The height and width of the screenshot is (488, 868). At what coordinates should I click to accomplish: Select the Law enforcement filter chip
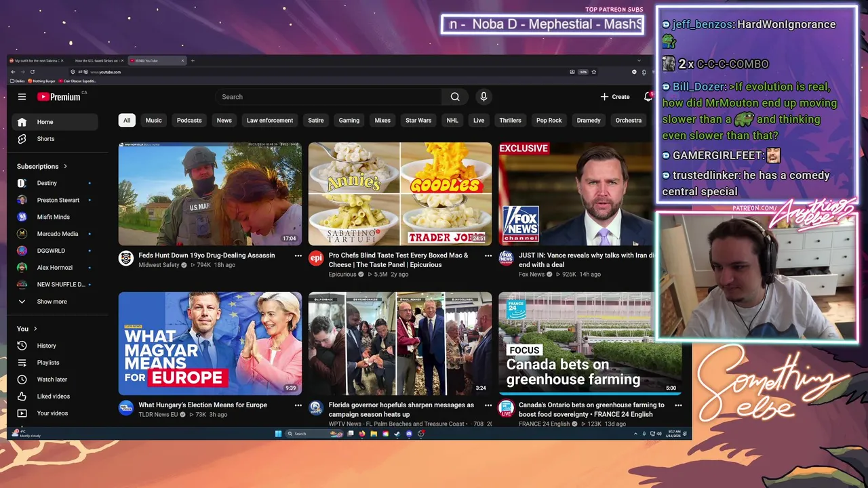pos(270,121)
